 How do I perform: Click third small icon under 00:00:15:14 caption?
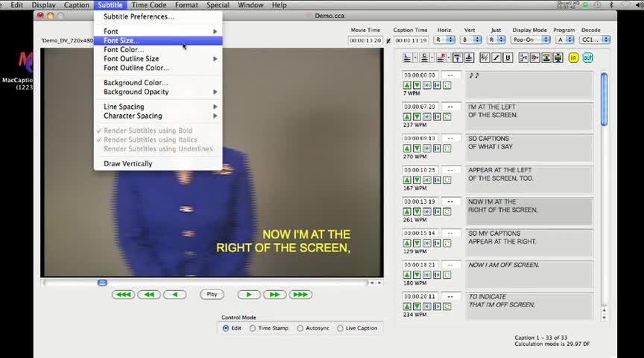click(427, 243)
